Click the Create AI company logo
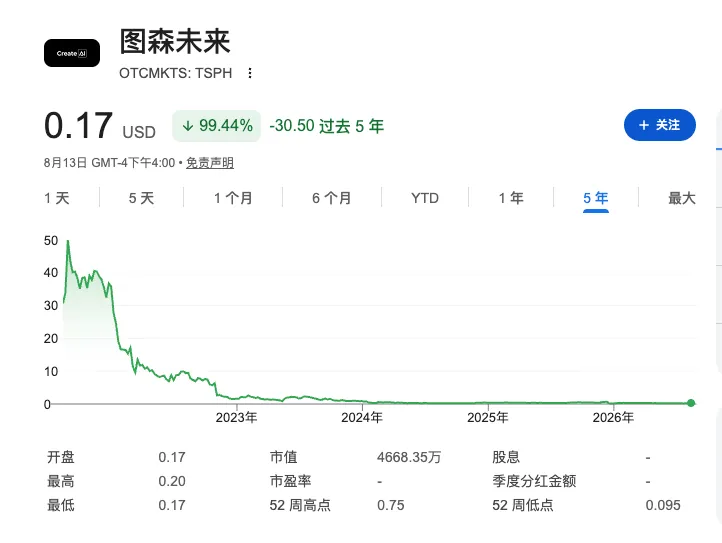722x543 pixels. (72, 53)
